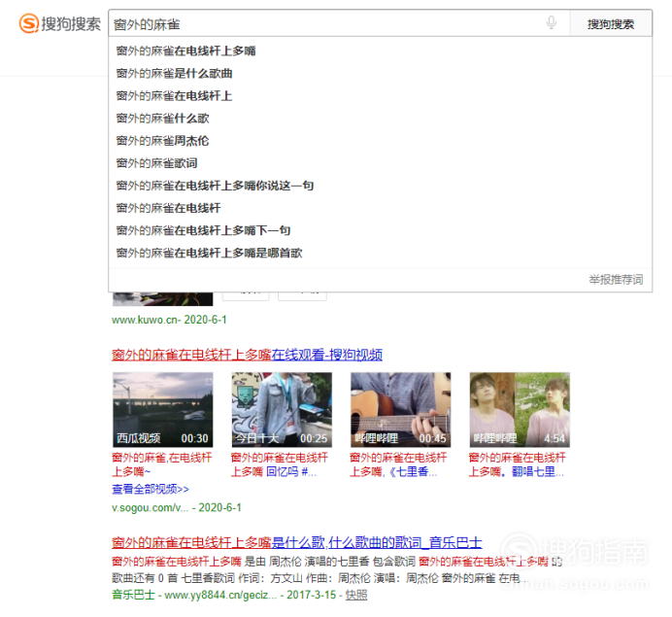Play the 哔哩哔哩 4:54 video thumbnail
The width and height of the screenshot is (672, 617).
click(x=520, y=409)
